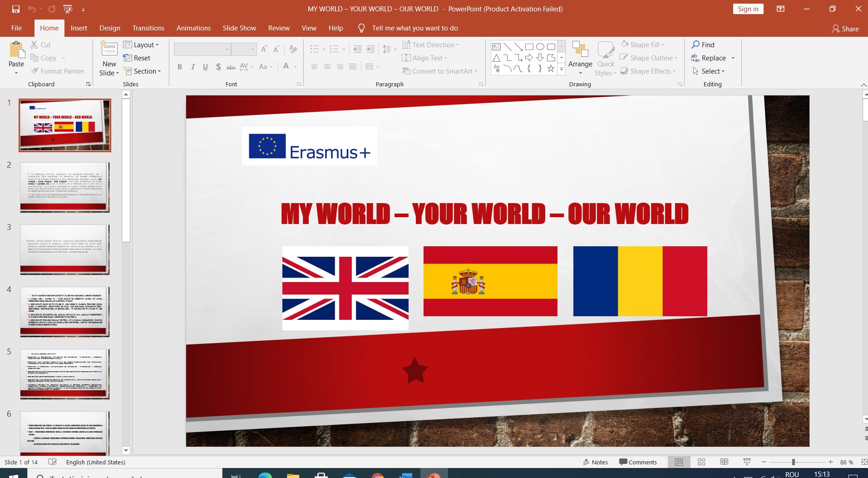Screen dimensions: 868x478
Task: Expand the Layout dropdown
Action: click(141, 45)
